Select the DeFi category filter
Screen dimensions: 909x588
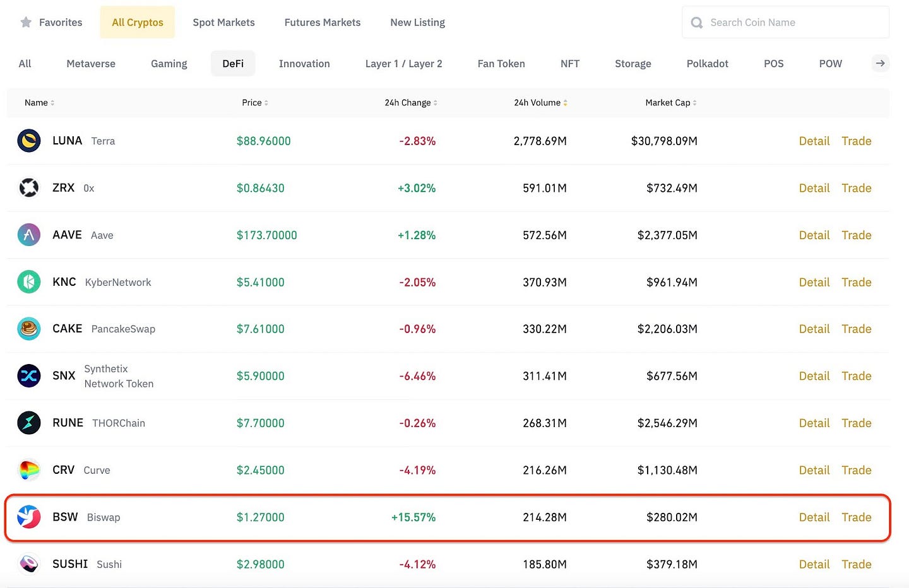coord(233,64)
